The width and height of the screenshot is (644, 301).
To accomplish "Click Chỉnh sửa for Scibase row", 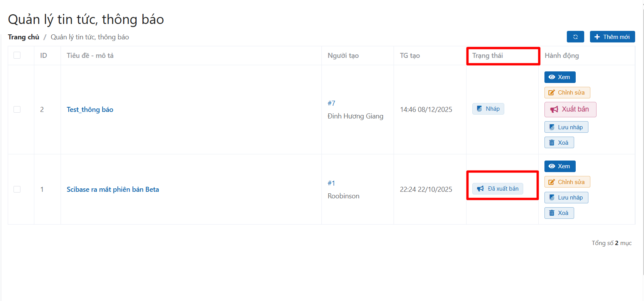I will pos(567,182).
